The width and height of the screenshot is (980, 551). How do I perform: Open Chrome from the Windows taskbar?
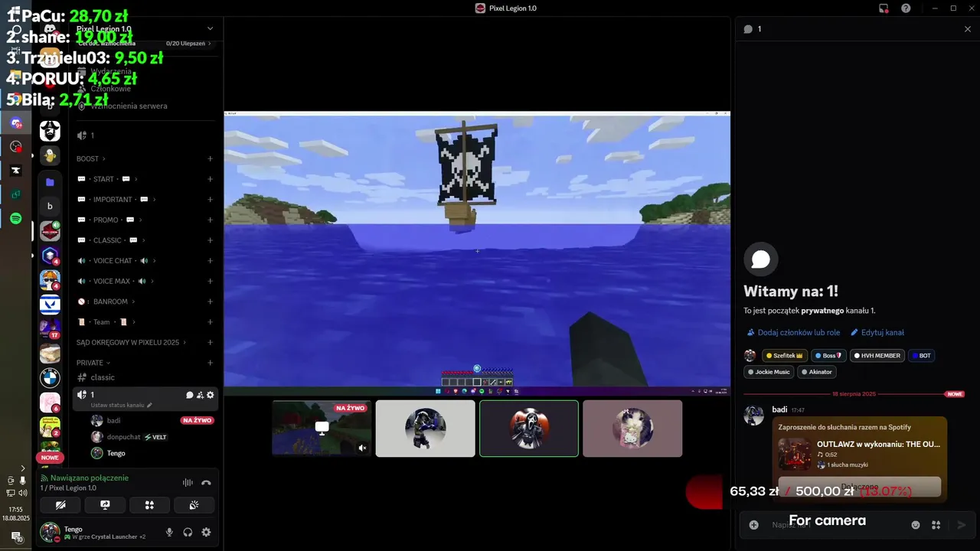[x=15, y=99]
